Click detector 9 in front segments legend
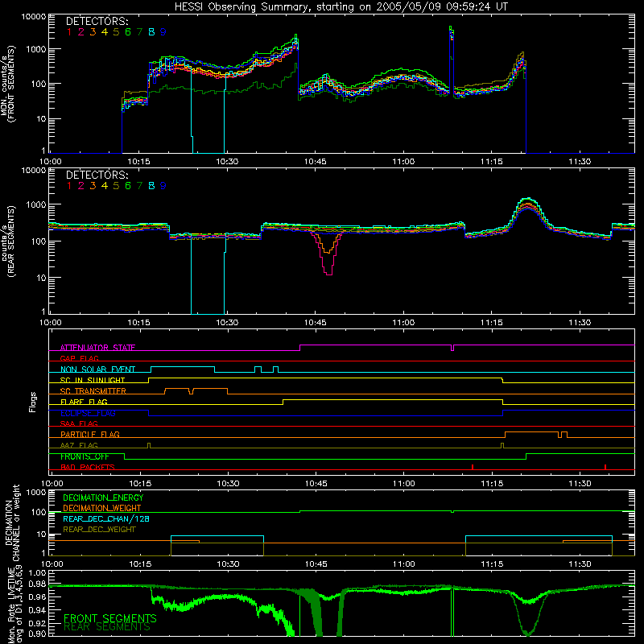Screen dimensions: 644x644 pyautogui.click(x=163, y=32)
